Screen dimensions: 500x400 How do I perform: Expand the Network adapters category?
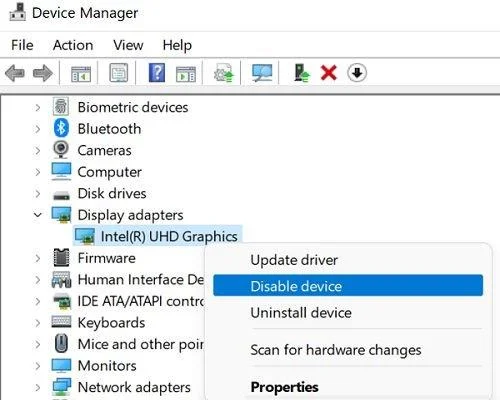point(38,387)
